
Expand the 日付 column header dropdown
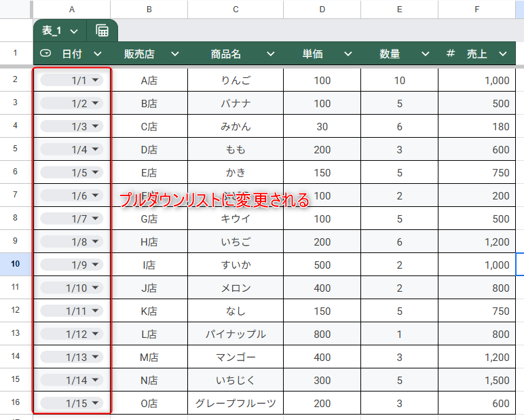tap(98, 54)
